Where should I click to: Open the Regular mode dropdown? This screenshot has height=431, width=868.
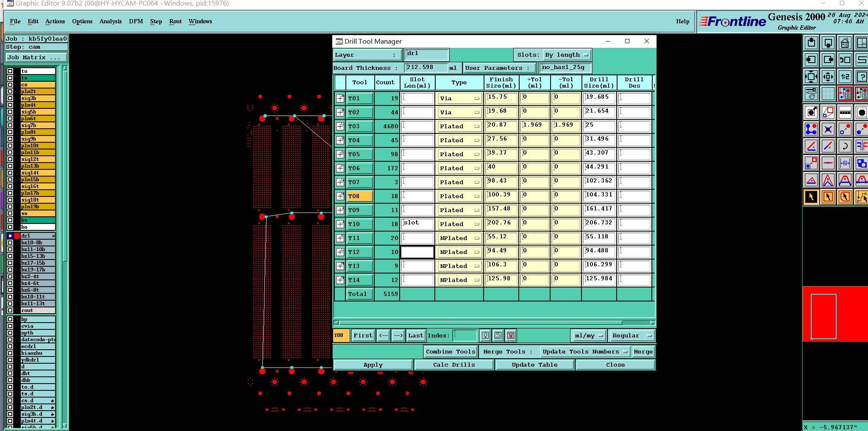pos(632,335)
